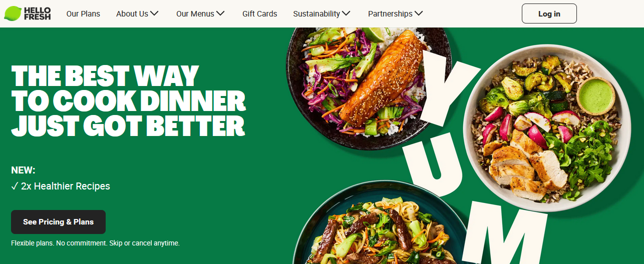Go to Gift Cards
Image resolution: width=644 pixels, height=264 pixels.
coord(259,14)
